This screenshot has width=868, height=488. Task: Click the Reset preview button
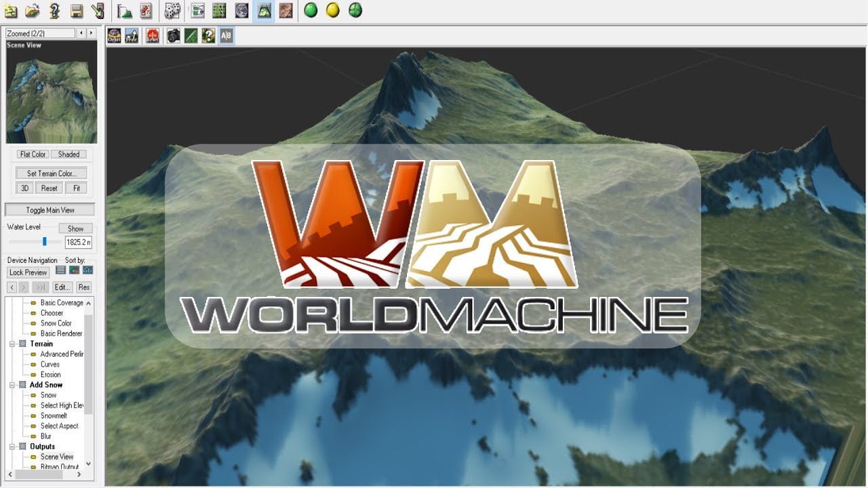point(50,188)
